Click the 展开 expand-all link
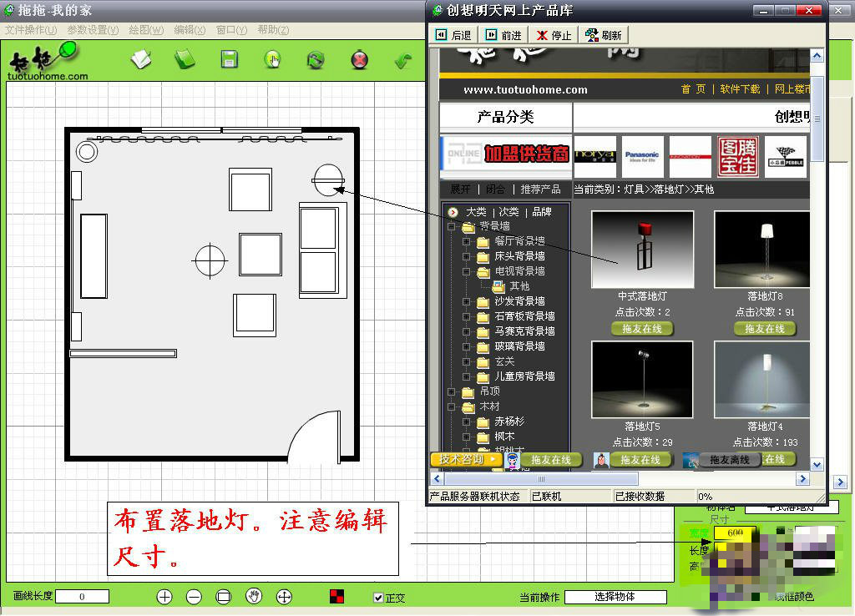 click(x=460, y=189)
